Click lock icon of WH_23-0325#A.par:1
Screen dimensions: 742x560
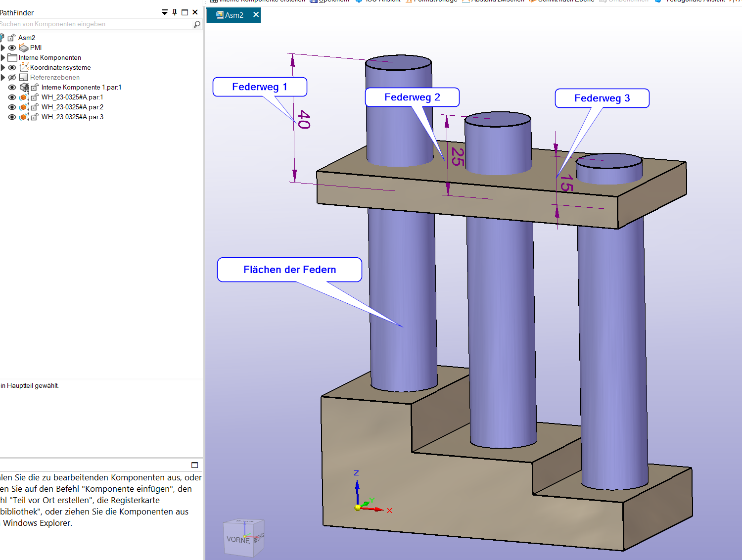35,97
